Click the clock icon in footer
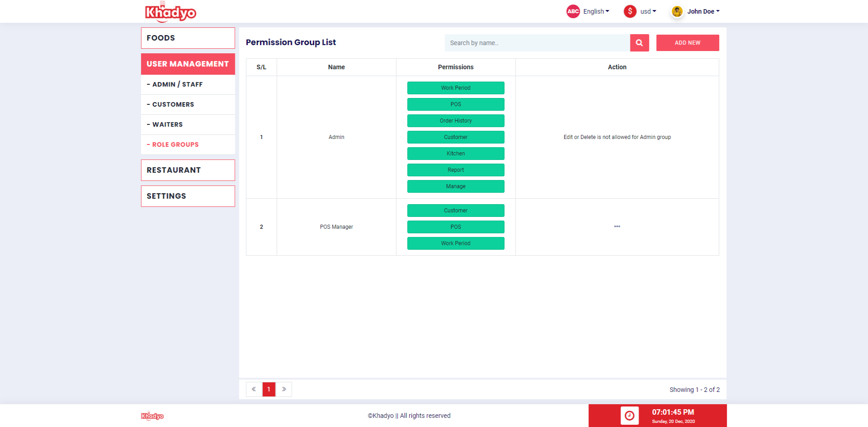 coord(629,416)
